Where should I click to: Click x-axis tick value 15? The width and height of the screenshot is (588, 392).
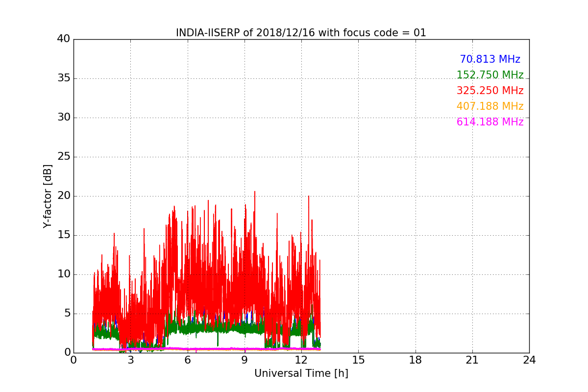pyautogui.click(x=358, y=360)
